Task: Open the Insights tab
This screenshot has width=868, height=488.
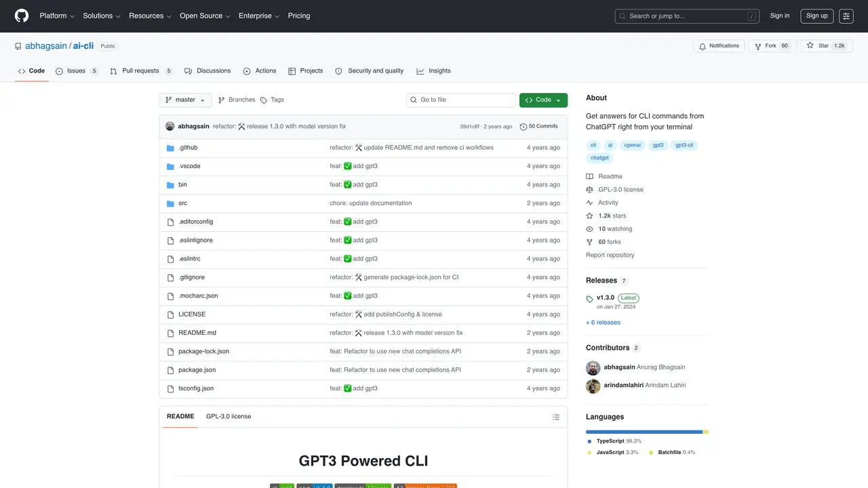Action: coord(433,71)
